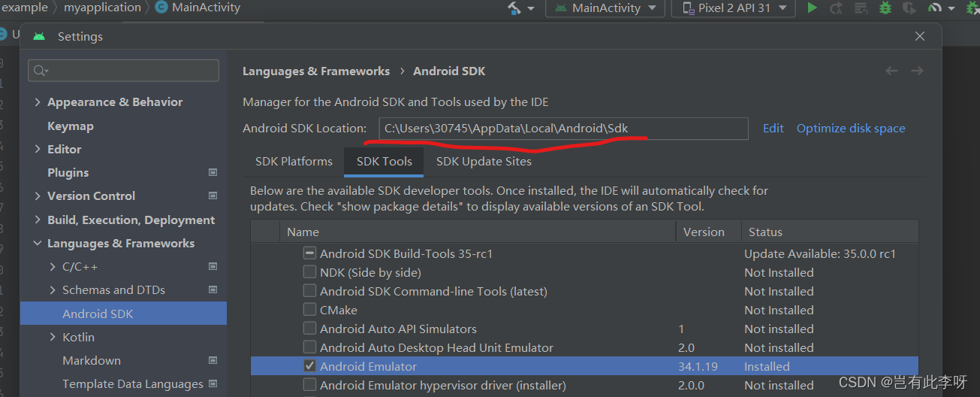Click the project-level icon next to Version Control
This screenshot has width=980, height=397.
coord(213,195)
